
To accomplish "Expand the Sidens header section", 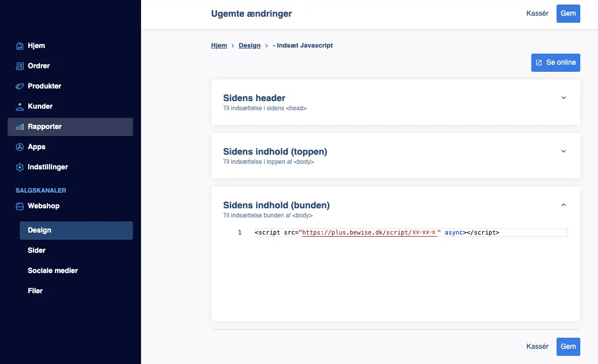I will coord(563,98).
